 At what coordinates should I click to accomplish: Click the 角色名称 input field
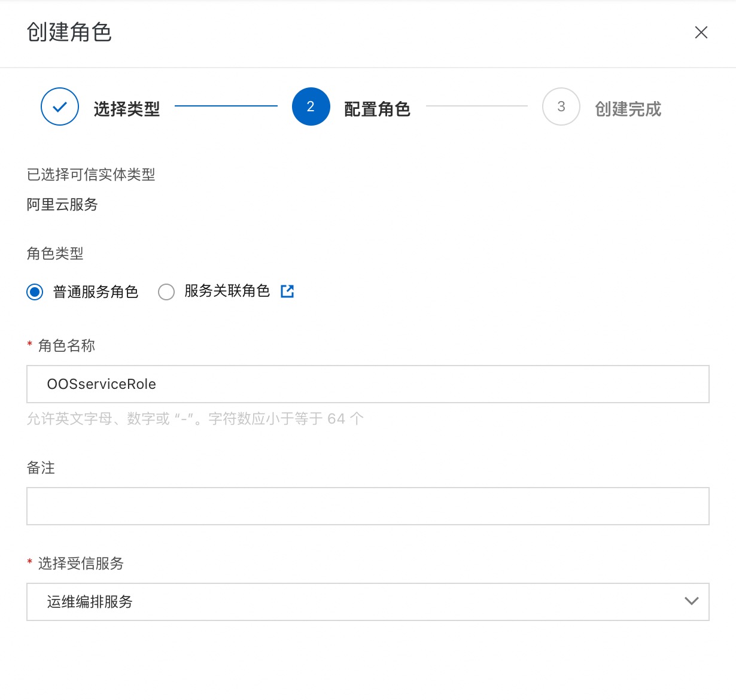(368, 384)
